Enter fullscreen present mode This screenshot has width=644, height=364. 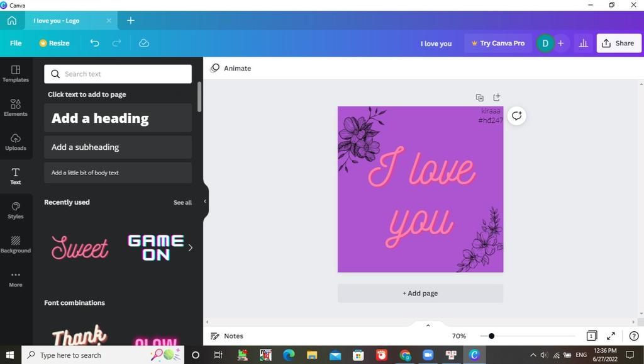point(611,336)
